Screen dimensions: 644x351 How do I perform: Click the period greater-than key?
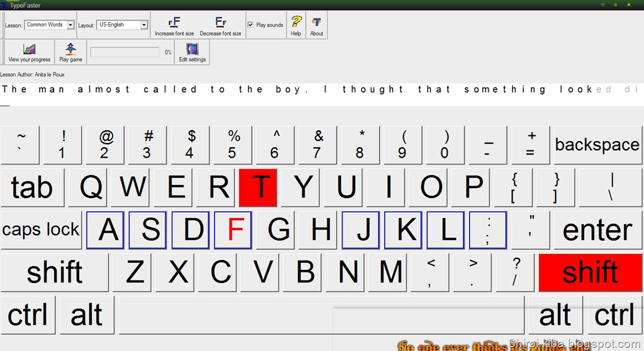tap(473, 272)
